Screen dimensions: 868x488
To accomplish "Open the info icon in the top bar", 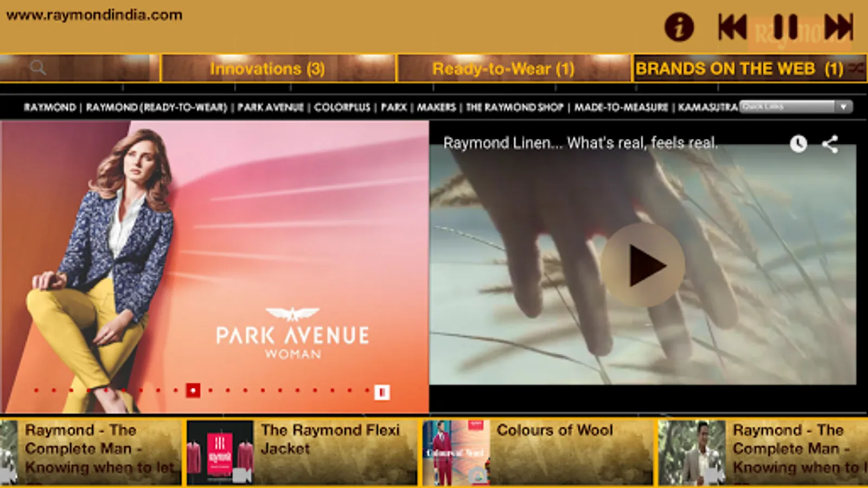I will coord(679,27).
